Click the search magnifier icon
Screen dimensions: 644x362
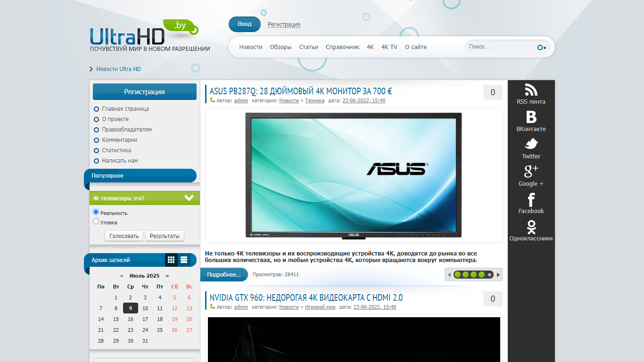(x=541, y=47)
